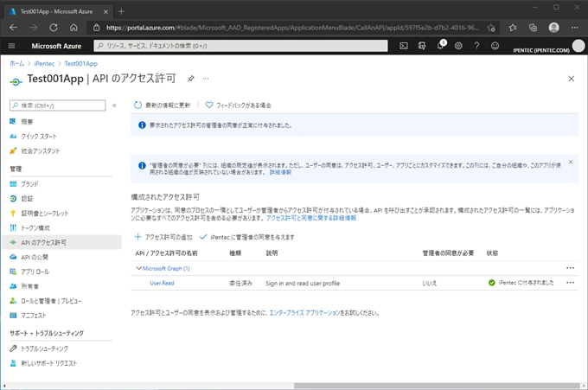Go back in the browser
This screenshot has height=390, width=588.
pos(14,28)
